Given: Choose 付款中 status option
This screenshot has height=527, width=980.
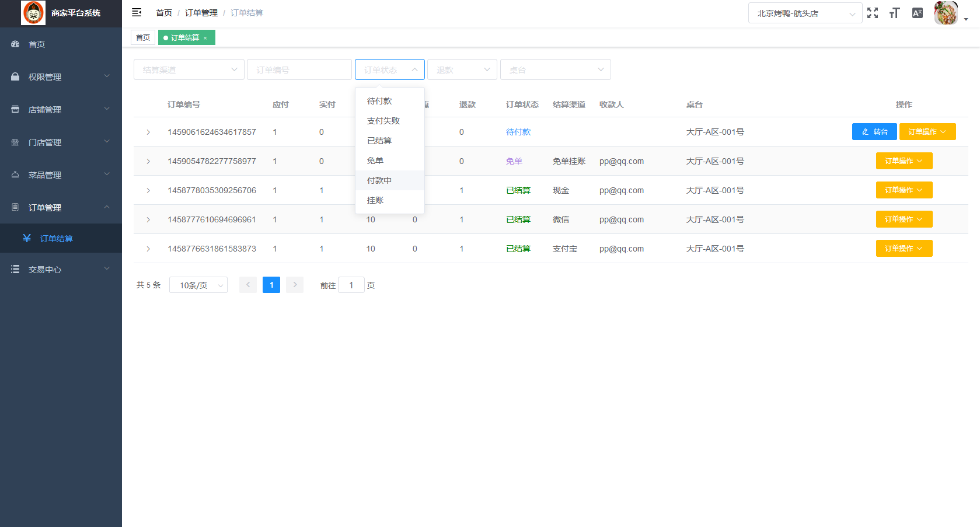Looking at the screenshot, I should pyautogui.click(x=390, y=180).
